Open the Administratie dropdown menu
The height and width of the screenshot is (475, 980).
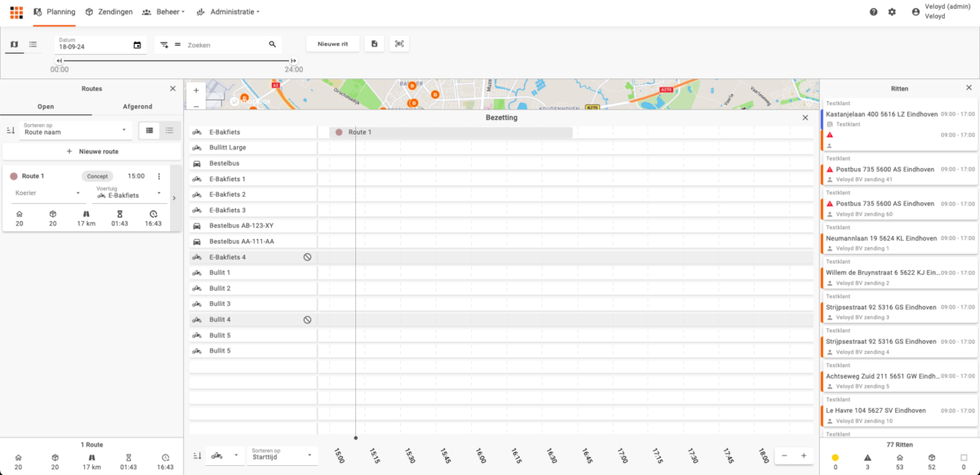point(228,12)
